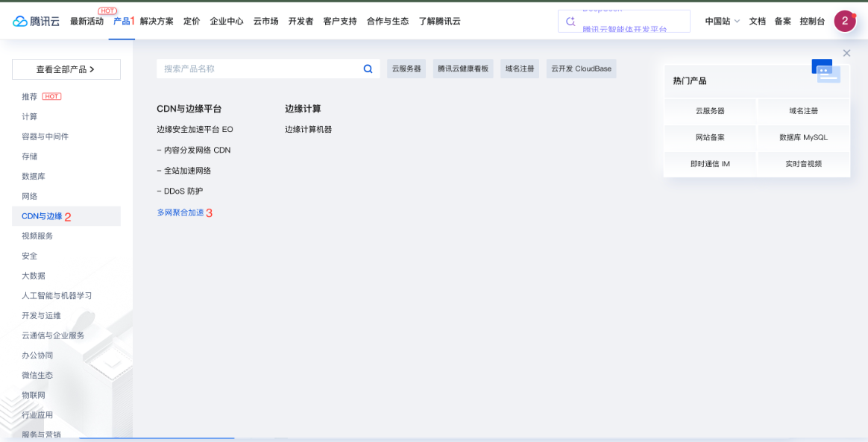
Task: Click the Tencent Cloud logo
Action: (x=36, y=21)
